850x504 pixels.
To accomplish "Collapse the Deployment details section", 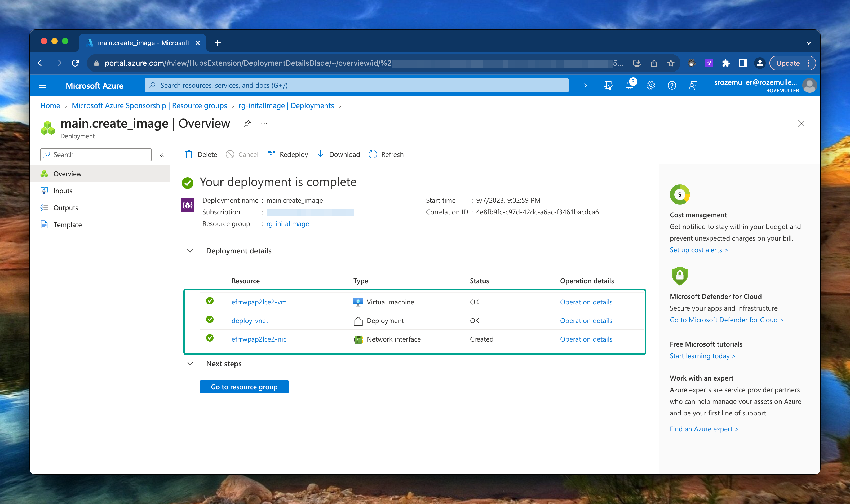I will point(190,251).
